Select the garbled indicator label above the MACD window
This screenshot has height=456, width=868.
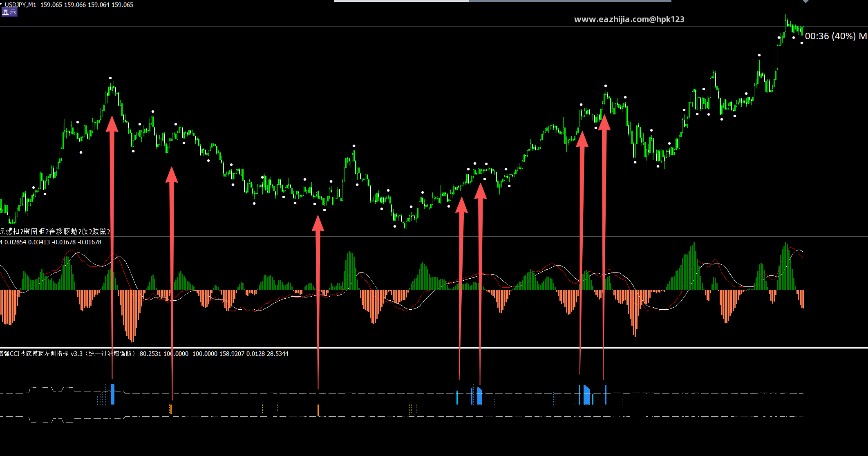[x=55, y=231]
